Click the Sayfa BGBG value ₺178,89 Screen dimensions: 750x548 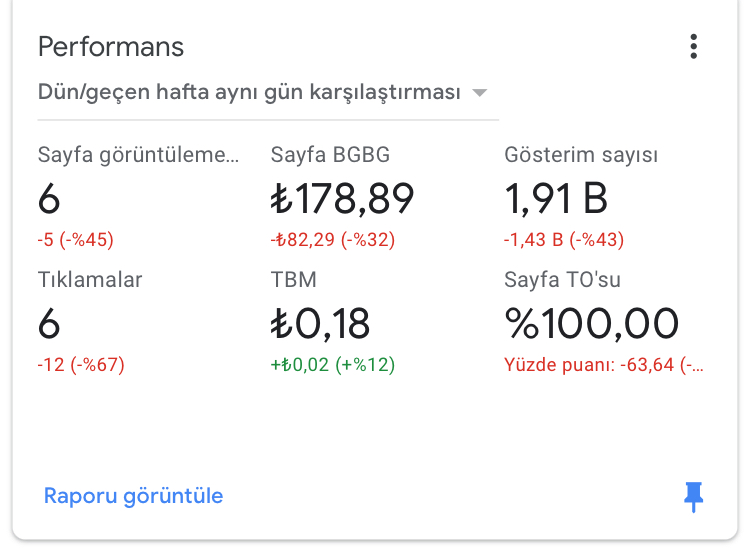coord(342,199)
